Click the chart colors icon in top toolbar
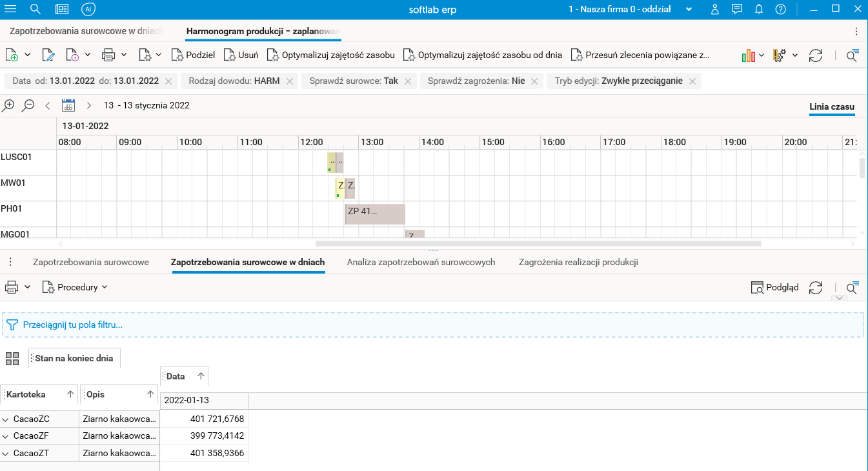The image size is (868, 471). coord(749,55)
